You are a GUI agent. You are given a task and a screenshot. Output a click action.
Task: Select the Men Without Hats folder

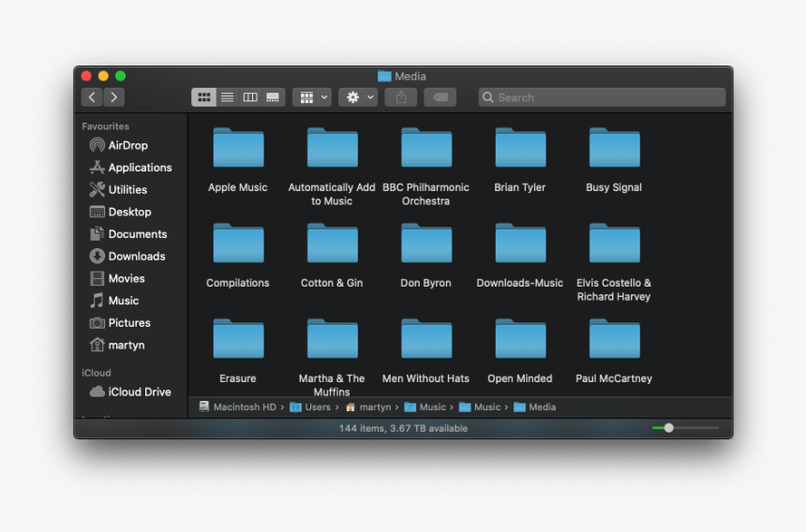pos(426,339)
